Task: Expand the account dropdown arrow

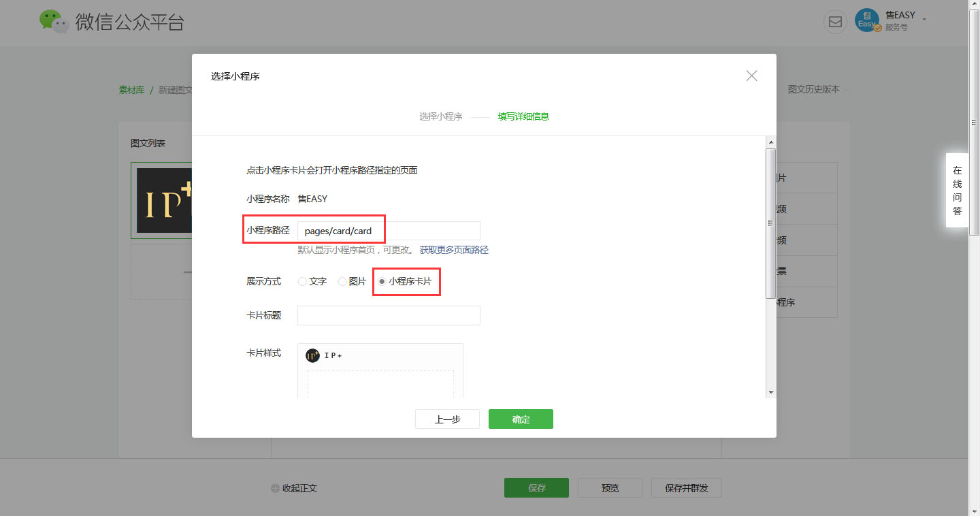Action: tap(924, 19)
